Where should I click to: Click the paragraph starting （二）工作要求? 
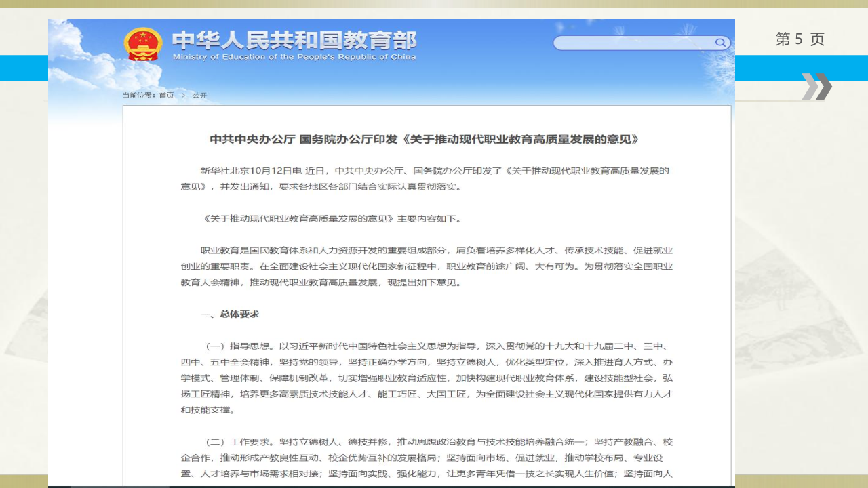pyautogui.click(x=427, y=457)
